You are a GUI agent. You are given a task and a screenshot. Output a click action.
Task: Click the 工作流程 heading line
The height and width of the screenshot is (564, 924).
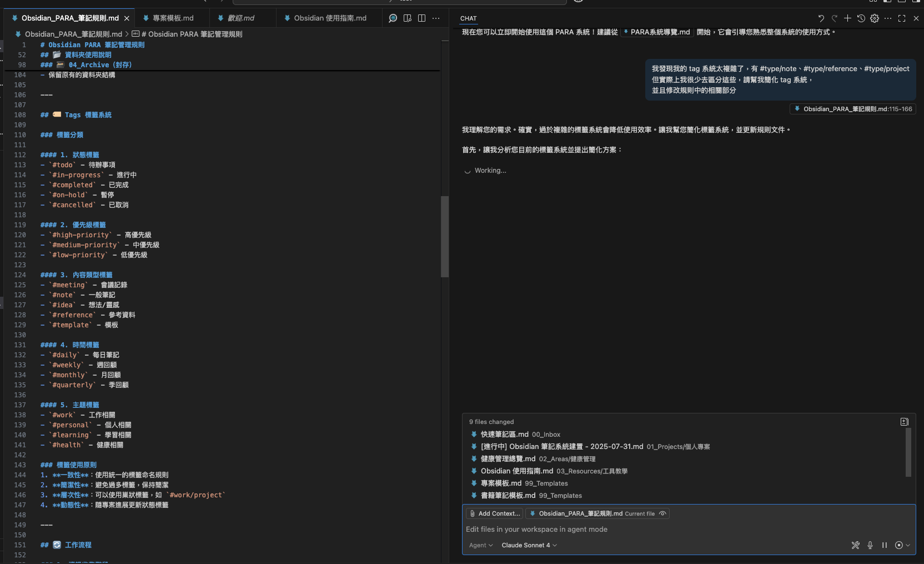pyautogui.click(x=66, y=545)
